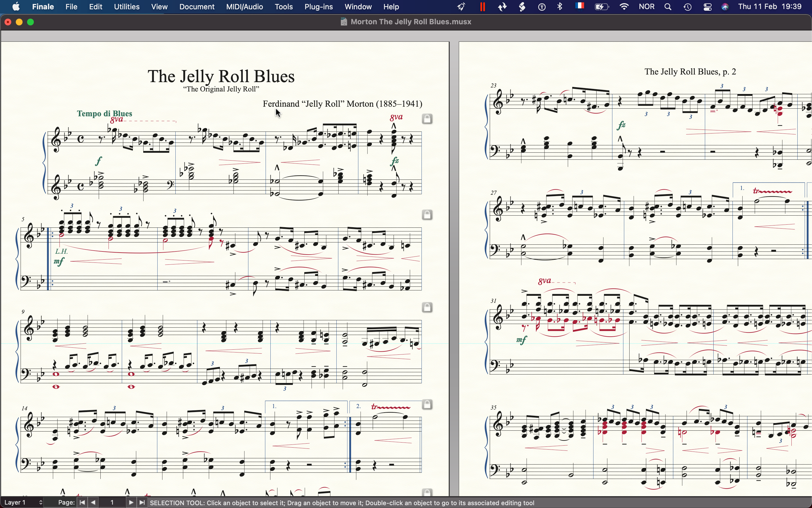Image resolution: width=812 pixels, height=508 pixels.
Task: Open the Bluetooth menu
Action: pyautogui.click(x=560, y=7)
